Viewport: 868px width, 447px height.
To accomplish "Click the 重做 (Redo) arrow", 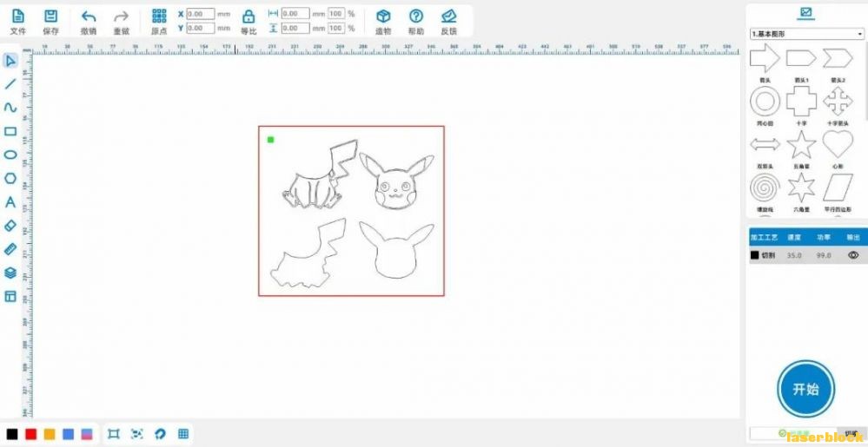I will point(122,16).
